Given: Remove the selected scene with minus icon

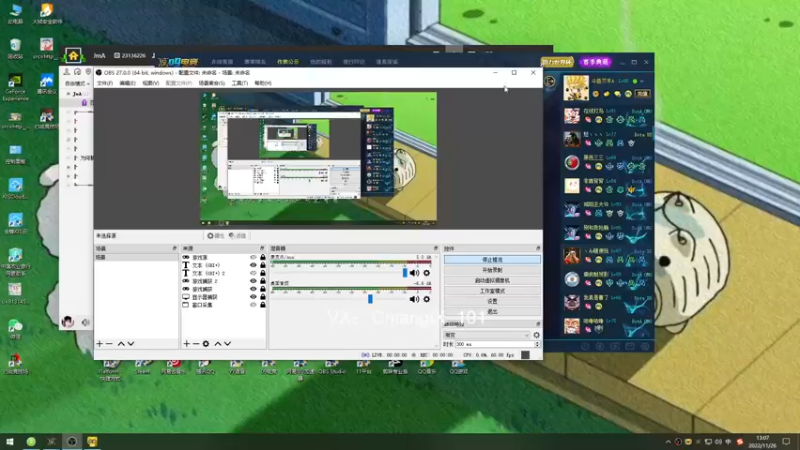Looking at the screenshot, I should pyautogui.click(x=109, y=344).
